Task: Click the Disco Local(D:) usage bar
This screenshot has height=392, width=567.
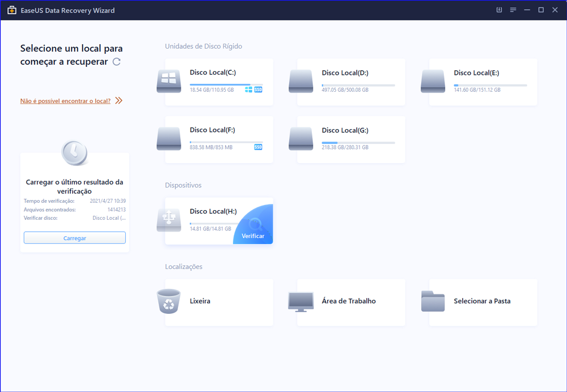Action: tap(358, 86)
